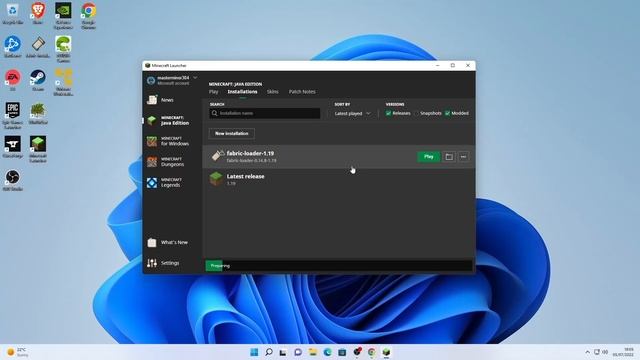Viewport: 640px width, 360px height.
Task: Select the Minecraft Launcher desktop shortcut
Action: coord(38,149)
